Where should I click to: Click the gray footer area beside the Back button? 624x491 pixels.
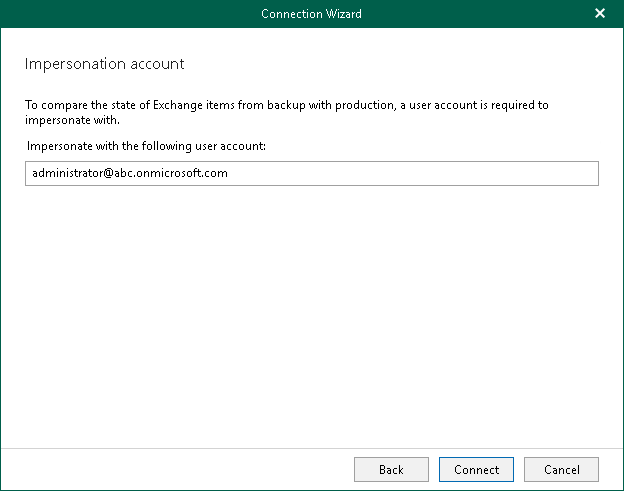coord(180,469)
